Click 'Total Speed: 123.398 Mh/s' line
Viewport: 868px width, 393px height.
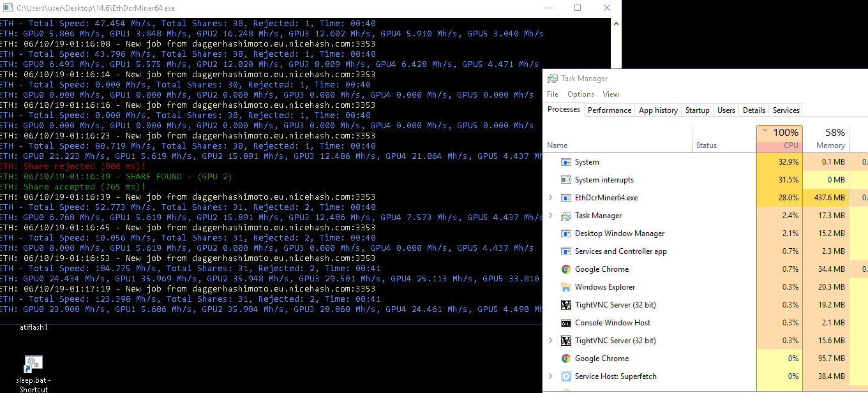click(x=190, y=299)
